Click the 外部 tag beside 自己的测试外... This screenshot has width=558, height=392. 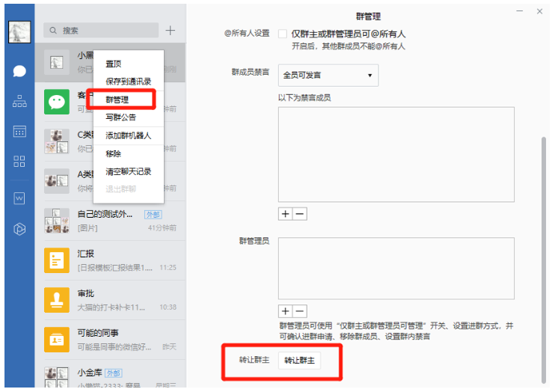pyautogui.click(x=153, y=215)
